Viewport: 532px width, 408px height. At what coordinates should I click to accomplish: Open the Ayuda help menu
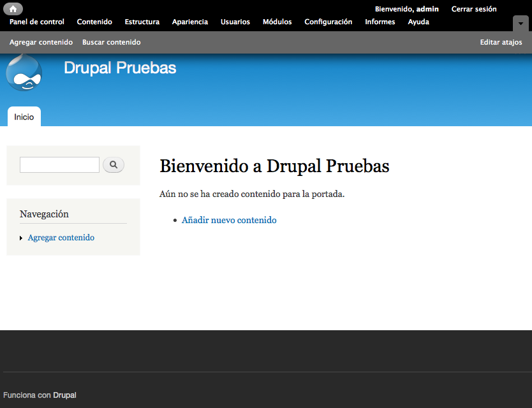click(418, 22)
